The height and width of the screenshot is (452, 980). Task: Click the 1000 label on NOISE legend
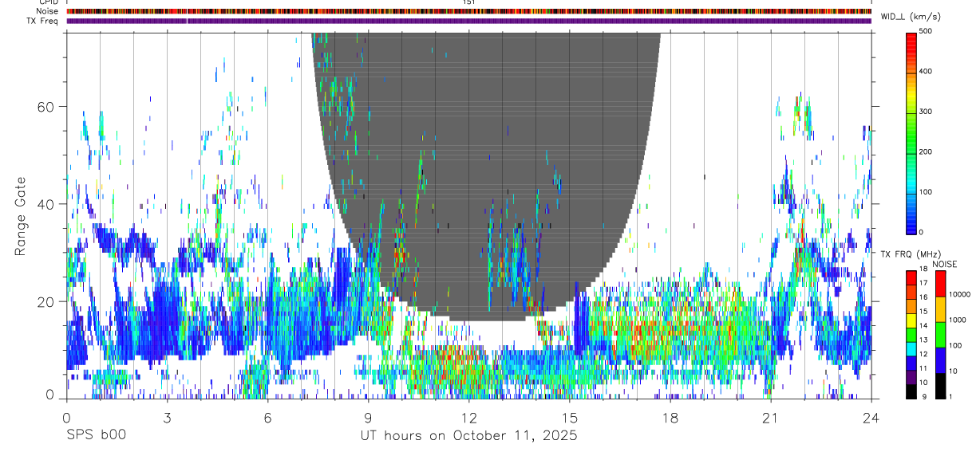tap(958, 320)
